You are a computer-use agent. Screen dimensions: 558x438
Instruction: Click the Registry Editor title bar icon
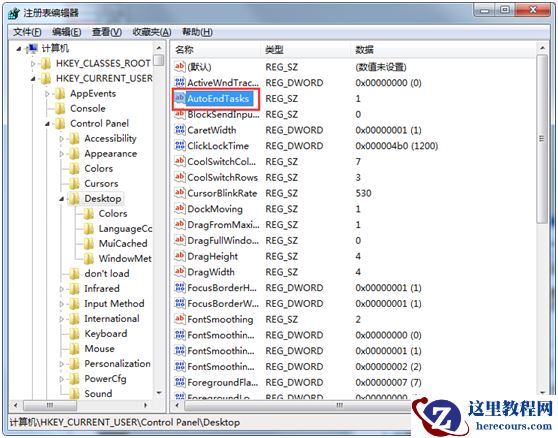[14, 13]
